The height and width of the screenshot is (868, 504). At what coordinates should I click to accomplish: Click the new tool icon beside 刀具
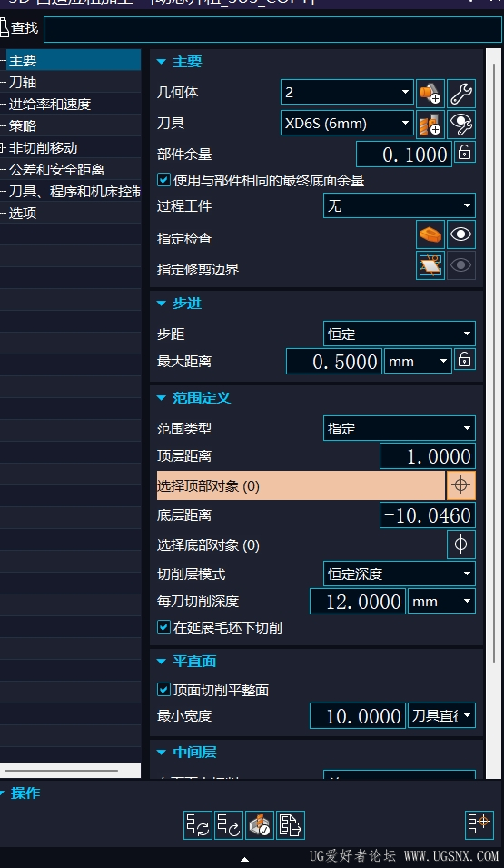[430, 124]
